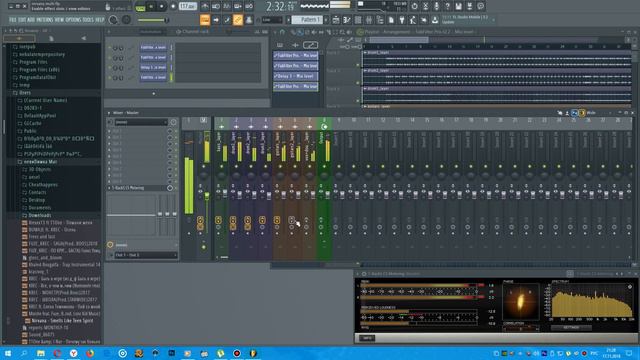Toggle the orange multilink controllers icon
This screenshot has height=360, width=640.
pos(238,20)
